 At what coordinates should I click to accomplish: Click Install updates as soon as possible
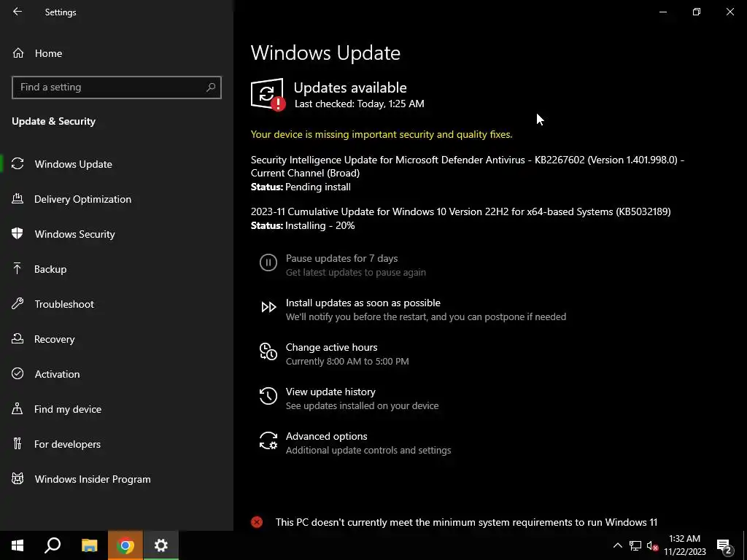[363, 303]
